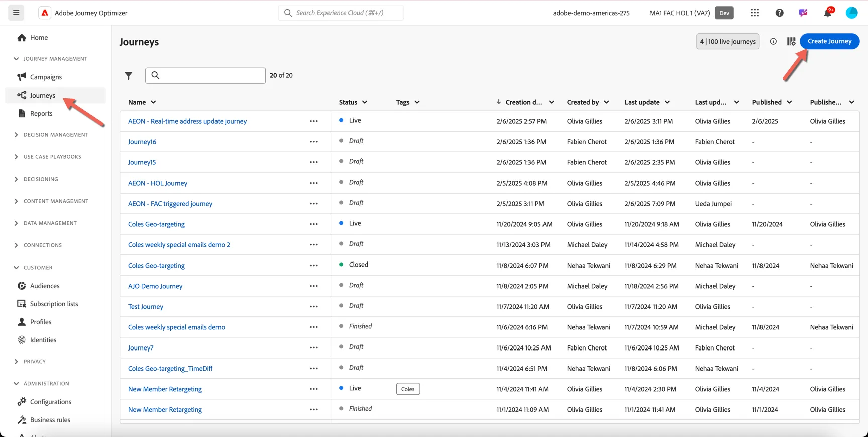The width and height of the screenshot is (868, 437).
Task: Open the AEON - HOL Journey link
Action: [x=158, y=183]
